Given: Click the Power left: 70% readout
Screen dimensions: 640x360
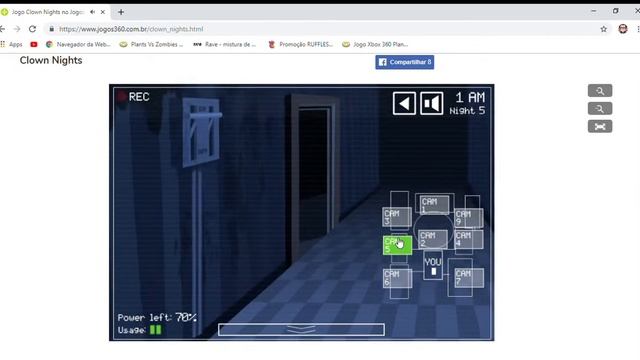Looking at the screenshot, I should pos(157,317).
